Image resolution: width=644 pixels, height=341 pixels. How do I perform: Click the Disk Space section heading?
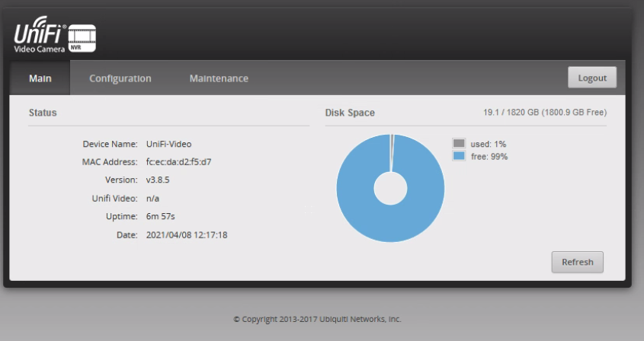click(350, 113)
